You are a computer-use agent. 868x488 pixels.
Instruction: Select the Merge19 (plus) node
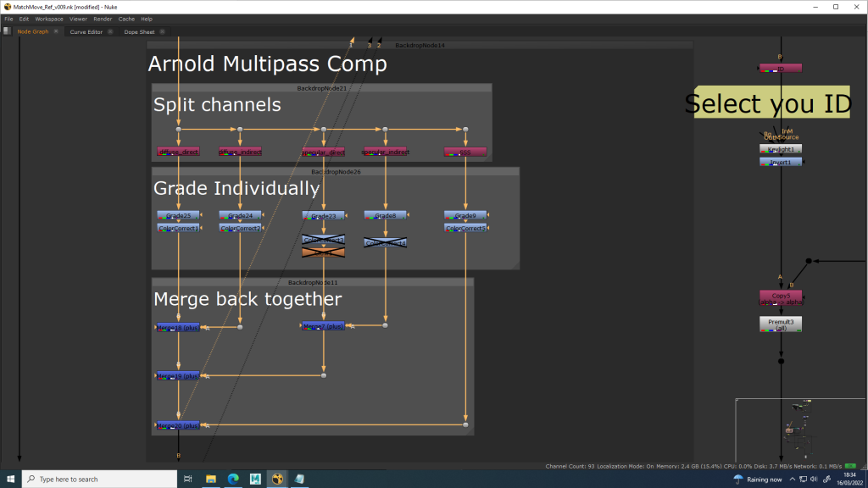(178, 375)
